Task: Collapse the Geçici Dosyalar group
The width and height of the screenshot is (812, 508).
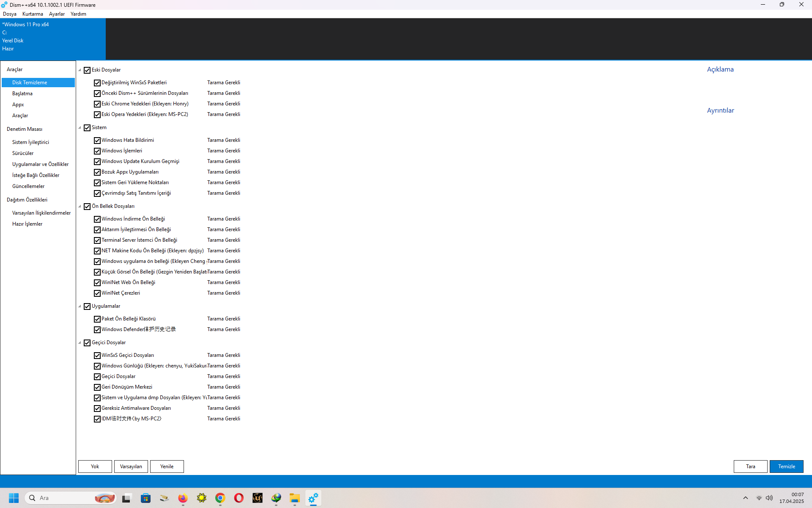Action: click(80, 343)
